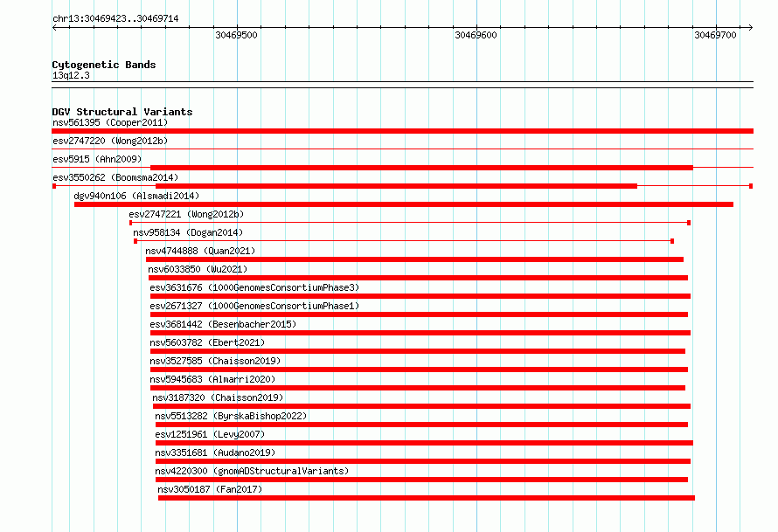Open nsv4744888 (Quan2021) variant label

[x=200, y=251]
